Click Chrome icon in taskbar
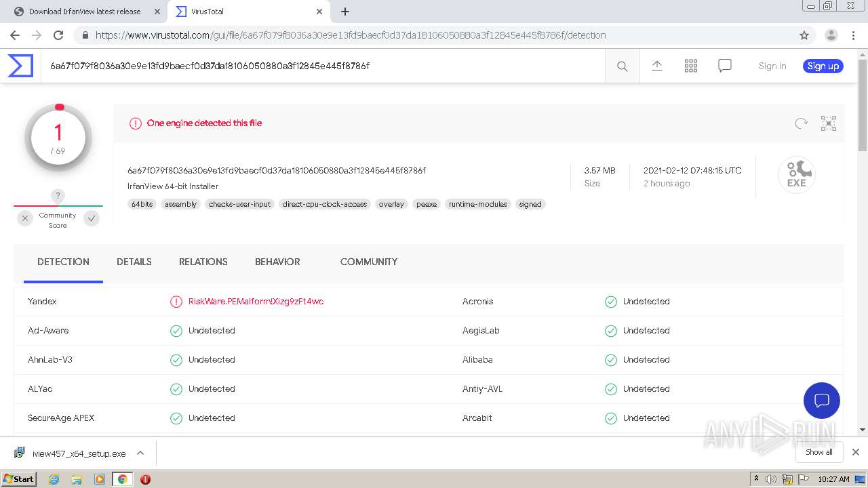This screenshot has width=868, height=488. point(122,479)
